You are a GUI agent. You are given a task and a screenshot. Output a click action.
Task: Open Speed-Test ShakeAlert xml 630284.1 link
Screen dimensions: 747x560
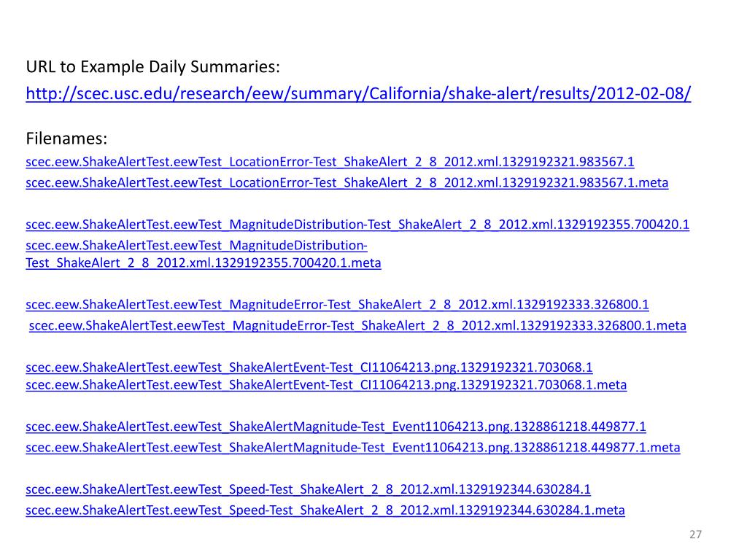309,489
